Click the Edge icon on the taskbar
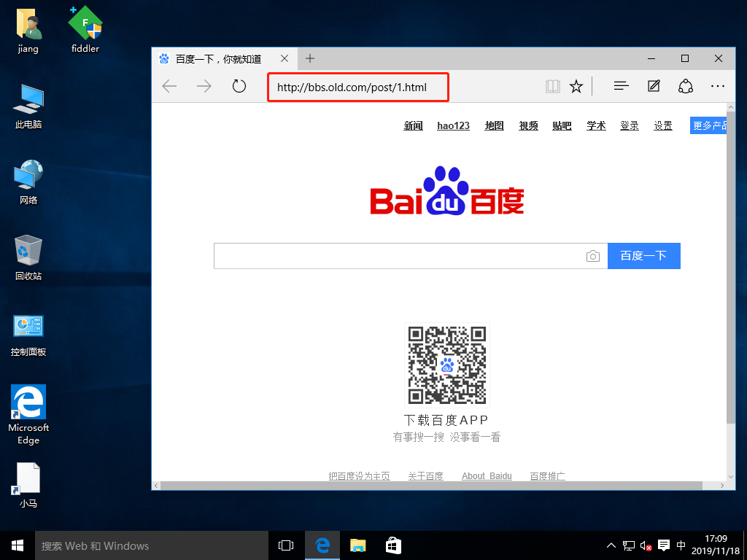This screenshot has height=560, width=747. [322, 545]
